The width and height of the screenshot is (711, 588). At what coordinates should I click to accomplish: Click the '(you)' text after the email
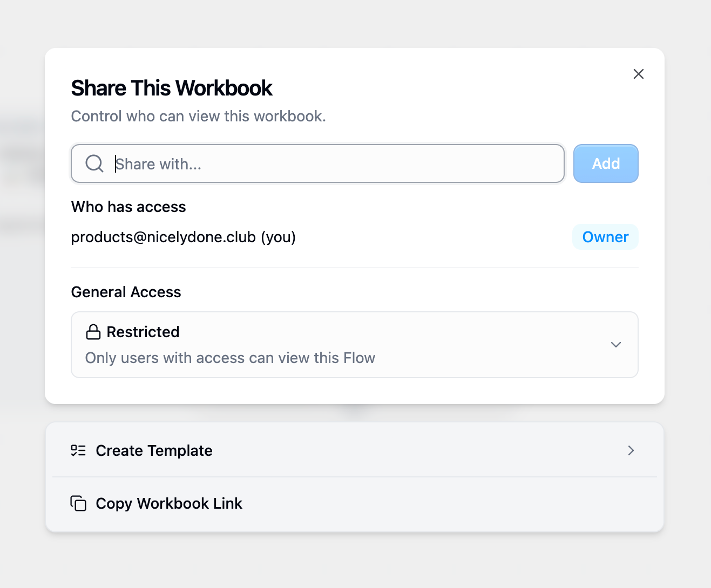tap(279, 237)
